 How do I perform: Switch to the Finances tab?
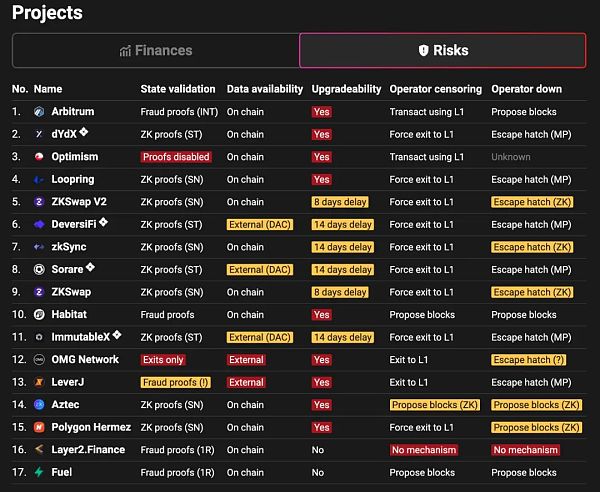point(155,50)
